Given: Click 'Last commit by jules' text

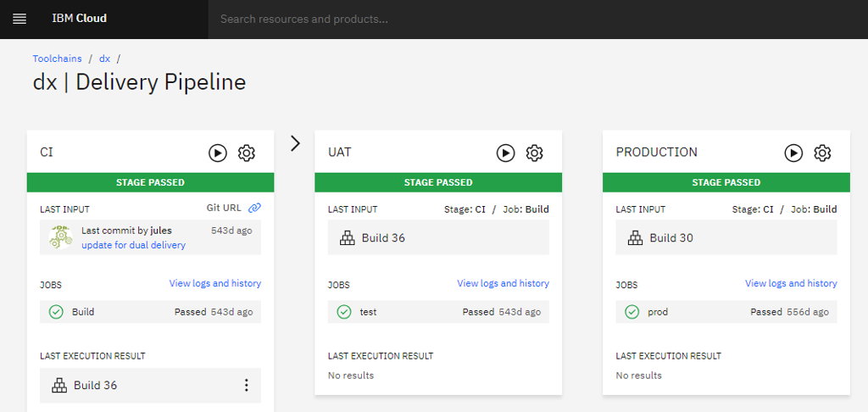Looking at the screenshot, I should pos(127,231).
